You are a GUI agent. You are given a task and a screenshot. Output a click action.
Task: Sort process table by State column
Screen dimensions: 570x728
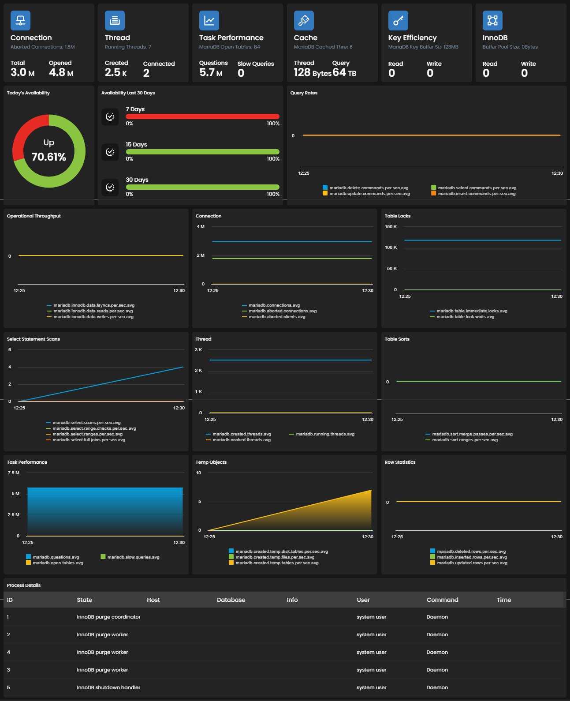(x=85, y=600)
